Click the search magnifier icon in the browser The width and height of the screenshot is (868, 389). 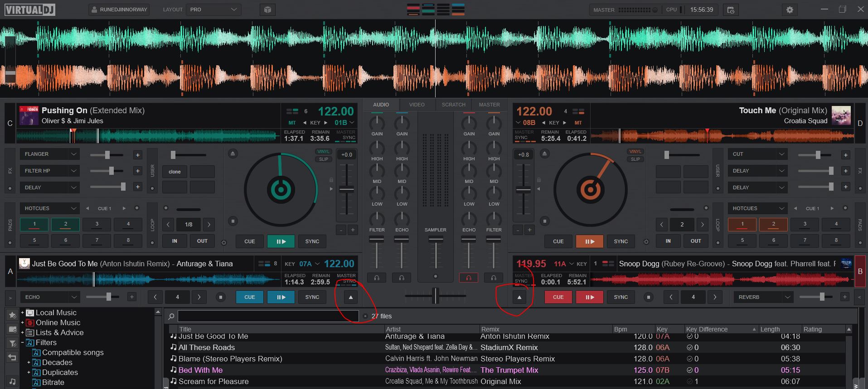tap(171, 317)
